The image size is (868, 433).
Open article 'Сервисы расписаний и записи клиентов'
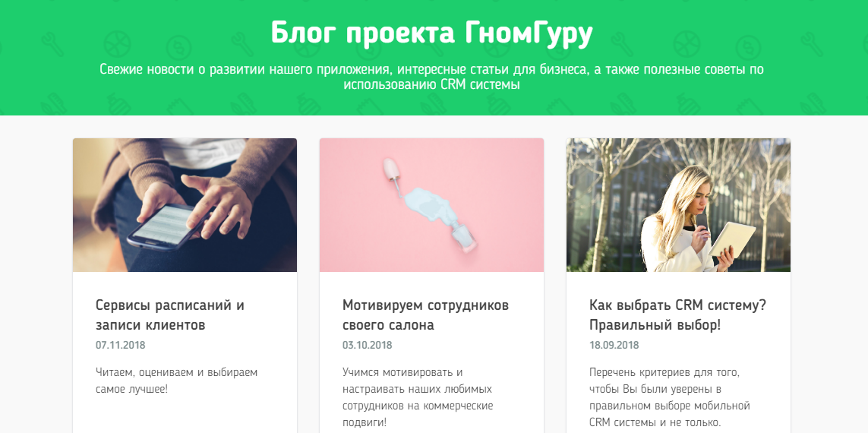(x=170, y=315)
